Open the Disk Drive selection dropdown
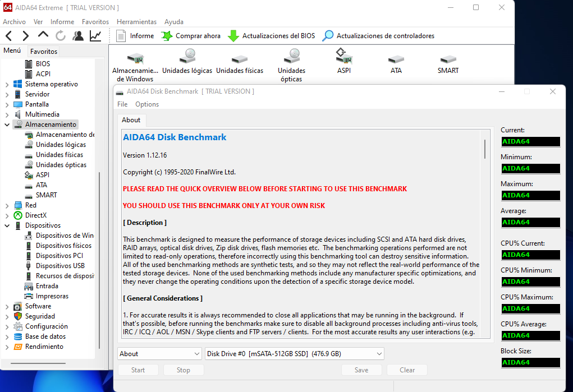Viewport: 573px width, 392px height. click(x=294, y=354)
